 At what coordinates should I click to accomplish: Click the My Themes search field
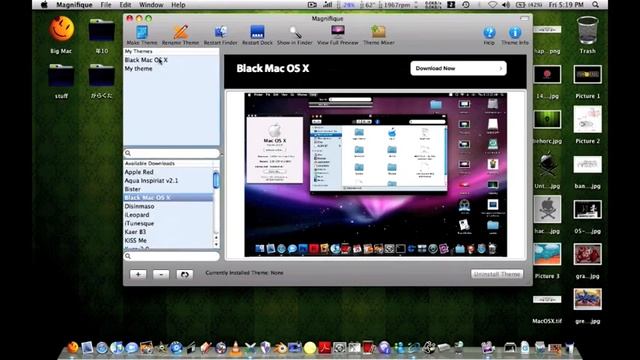click(171, 153)
